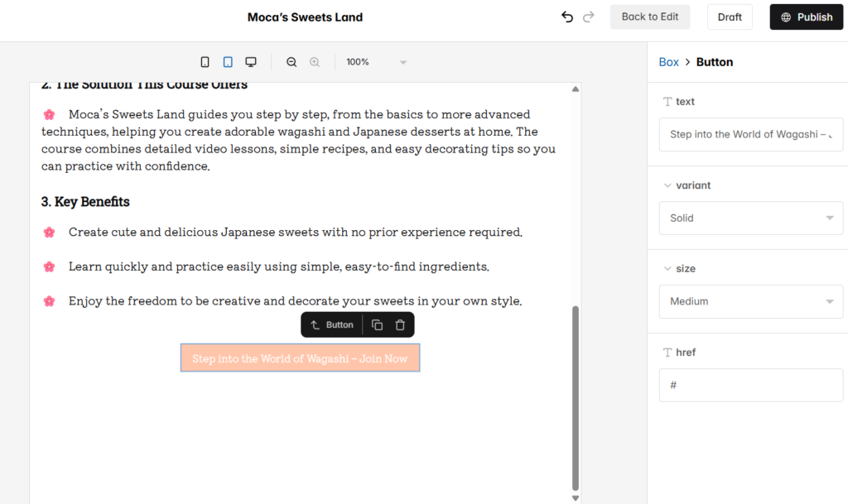Switch to tablet device preview
This screenshot has height=504, width=848.
[228, 62]
